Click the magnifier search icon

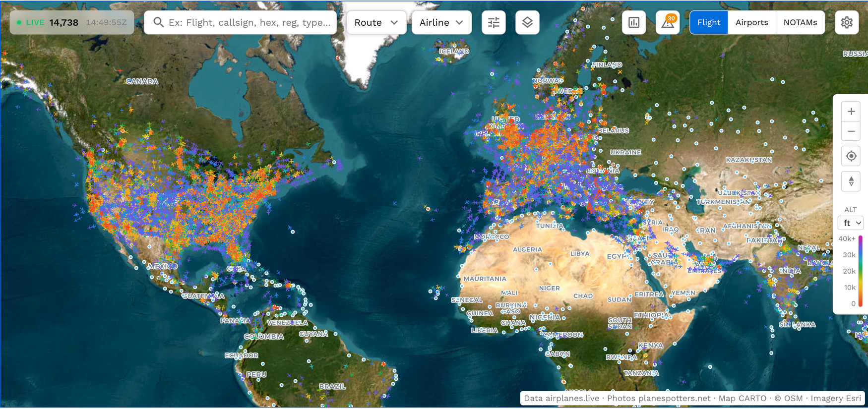pos(158,22)
